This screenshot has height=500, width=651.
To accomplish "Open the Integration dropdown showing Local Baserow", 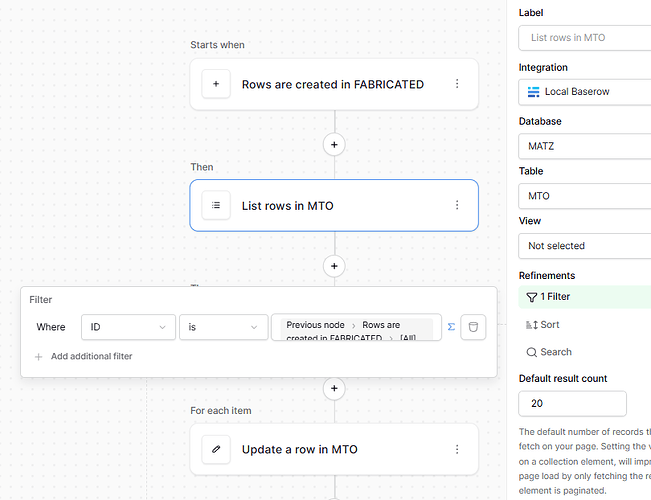I will (x=584, y=92).
